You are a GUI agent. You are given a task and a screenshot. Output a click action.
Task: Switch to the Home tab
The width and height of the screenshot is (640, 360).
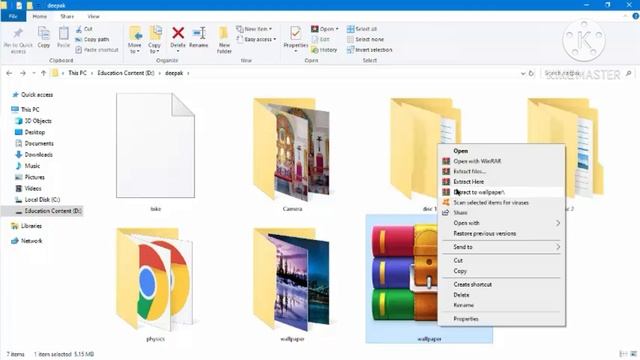pos(40,16)
